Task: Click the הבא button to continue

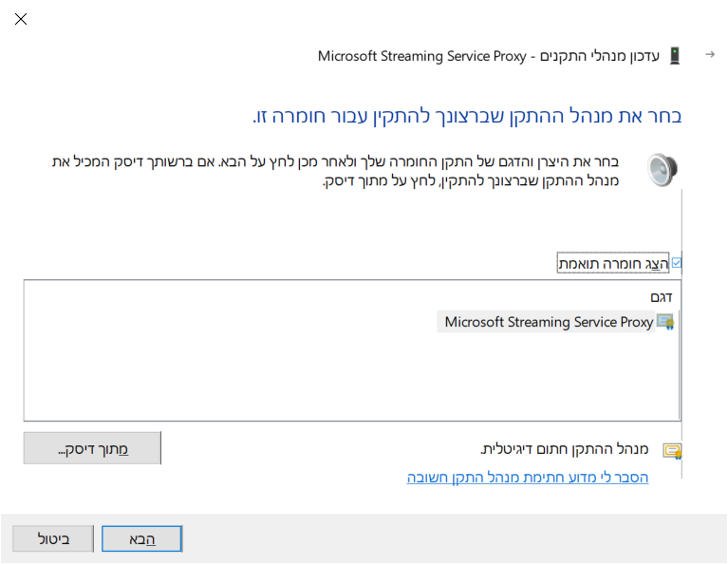Action: pos(141,539)
